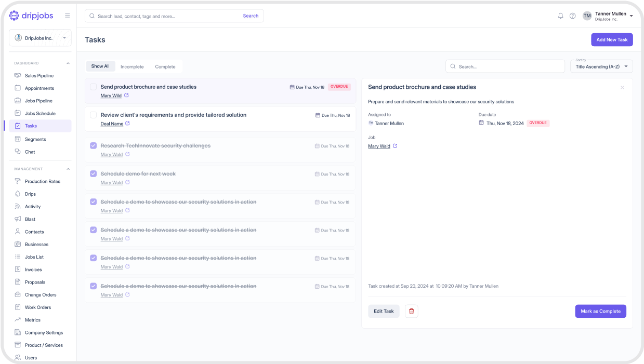Uncheck the Research TechInnovate security challenges task
Viewport: 644px width, 364px height.
tap(94, 146)
